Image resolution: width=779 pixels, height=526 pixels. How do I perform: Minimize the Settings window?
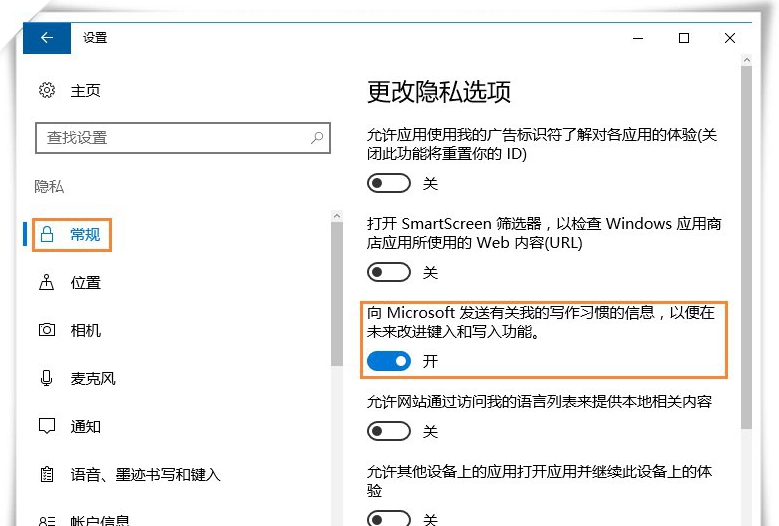pyautogui.click(x=638, y=38)
